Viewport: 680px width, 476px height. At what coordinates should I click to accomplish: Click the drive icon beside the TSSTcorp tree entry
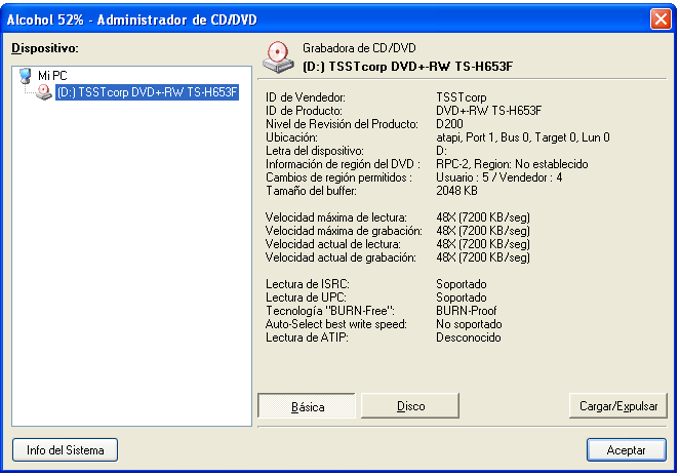[x=44, y=92]
